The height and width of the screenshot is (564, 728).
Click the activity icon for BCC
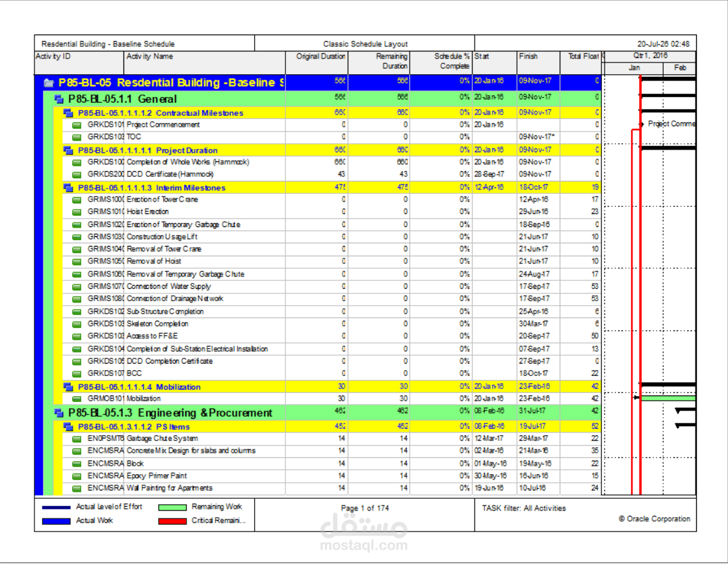(77, 373)
